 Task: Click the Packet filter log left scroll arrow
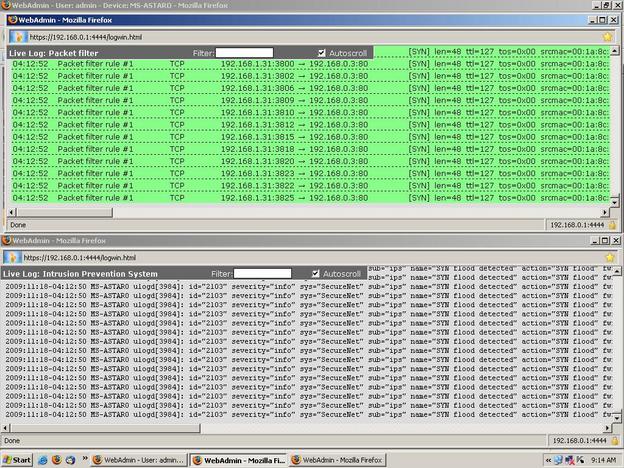12,213
